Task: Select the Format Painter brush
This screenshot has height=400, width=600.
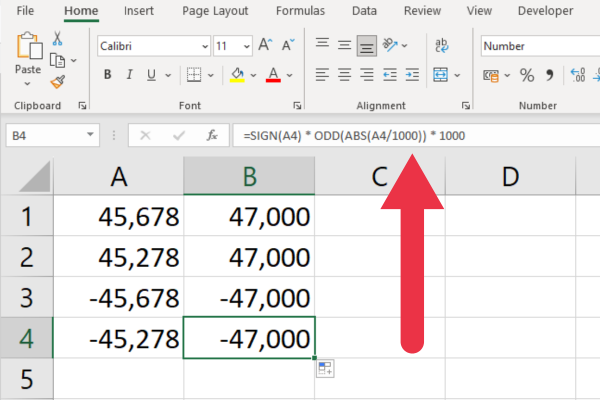Action: [x=57, y=82]
